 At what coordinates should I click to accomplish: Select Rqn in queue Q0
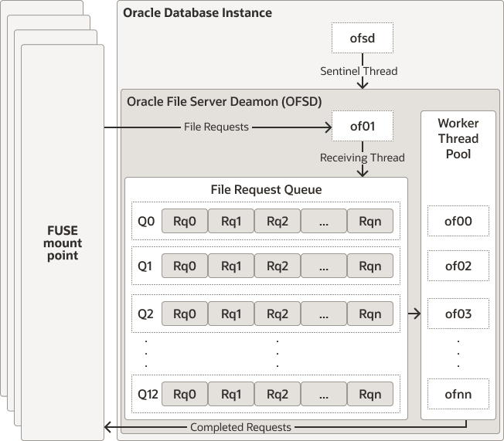tap(370, 221)
